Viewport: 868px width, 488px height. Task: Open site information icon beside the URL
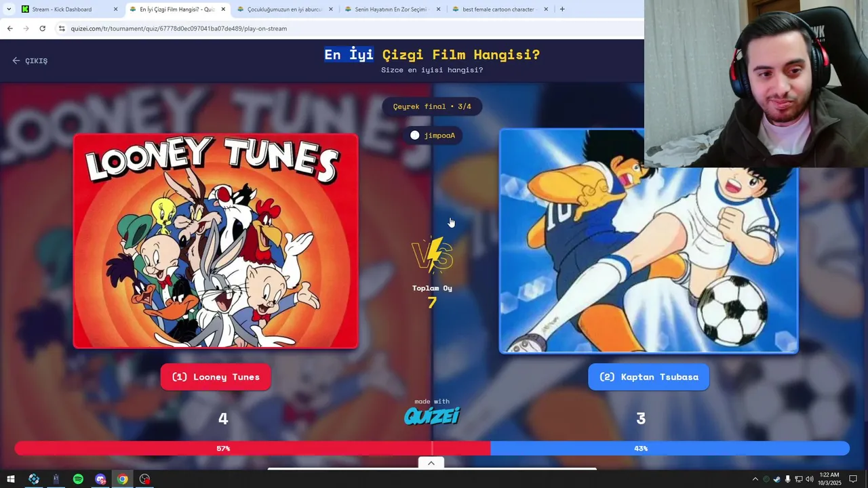[62, 28]
